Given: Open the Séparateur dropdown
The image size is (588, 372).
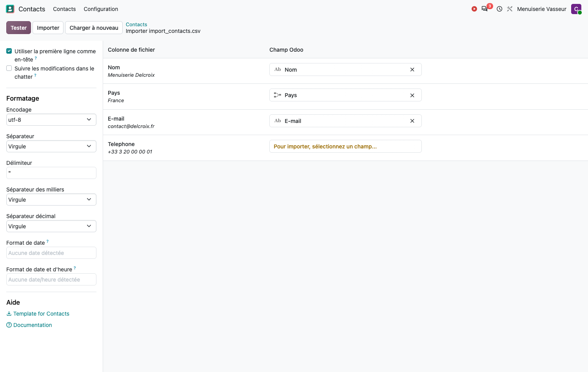Looking at the screenshot, I should tap(51, 146).
